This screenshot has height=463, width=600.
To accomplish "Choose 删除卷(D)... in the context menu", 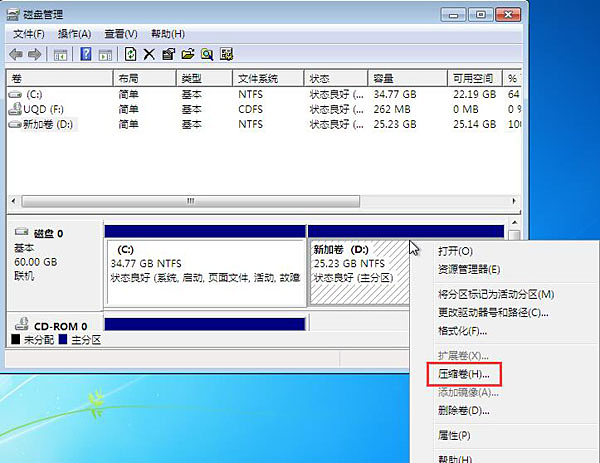I will [464, 410].
